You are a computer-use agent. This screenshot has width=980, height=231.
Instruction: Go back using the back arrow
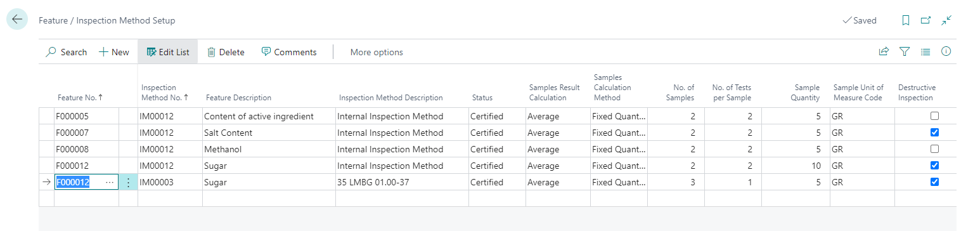(16, 20)
